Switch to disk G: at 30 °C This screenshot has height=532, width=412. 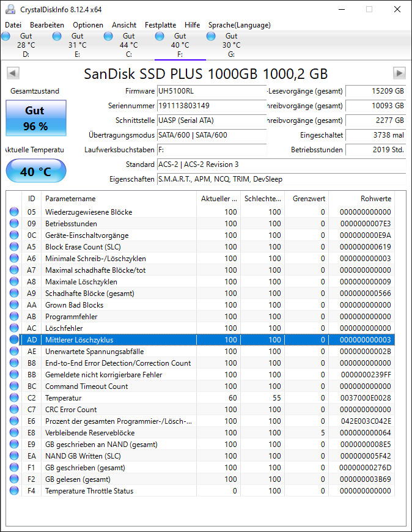coord(231,45)
